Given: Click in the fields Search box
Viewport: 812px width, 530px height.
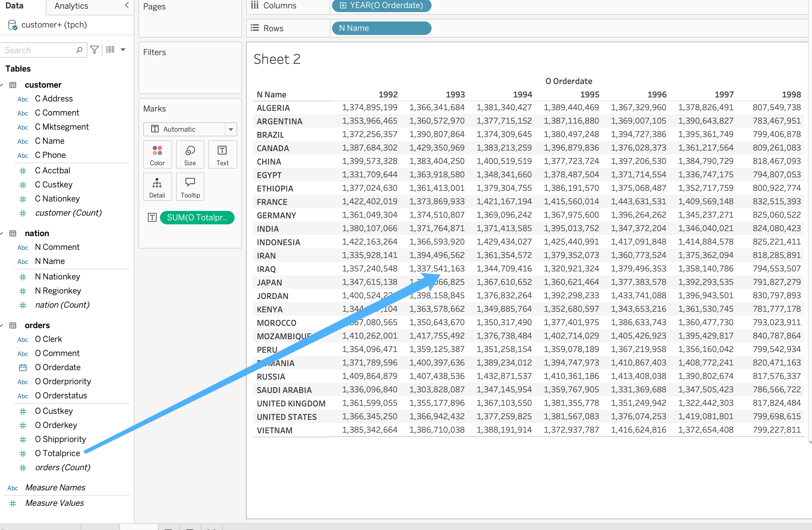Looking at the screenshot, I should pyautogui.click(x=38, y=50).
